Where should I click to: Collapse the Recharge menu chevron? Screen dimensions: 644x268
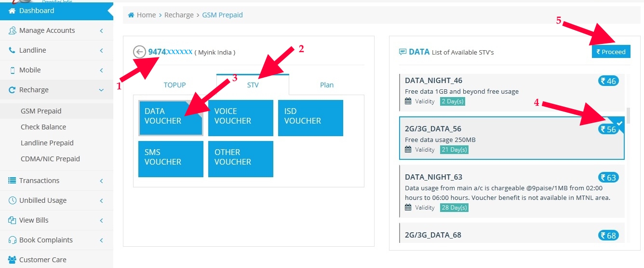(x=101, y=90)
